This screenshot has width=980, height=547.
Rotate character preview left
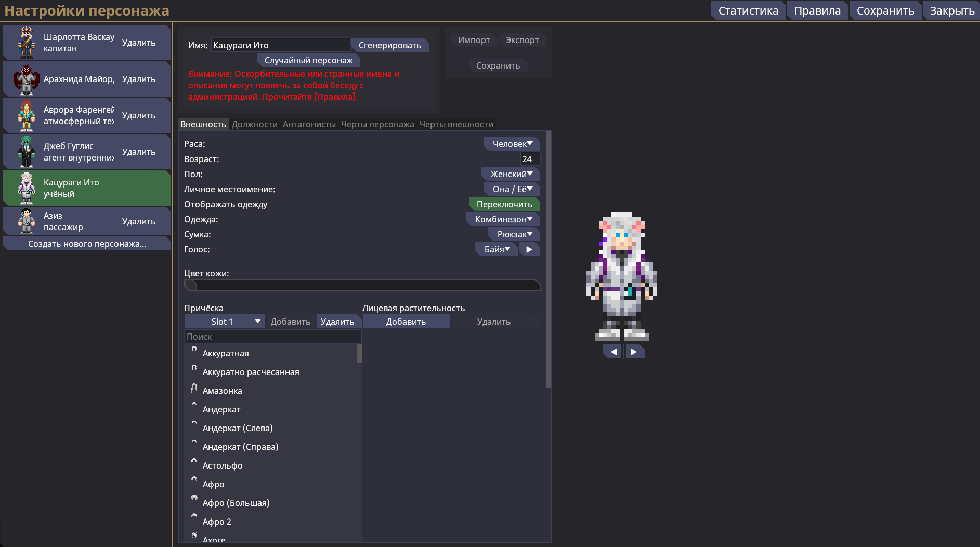[613, 352]
